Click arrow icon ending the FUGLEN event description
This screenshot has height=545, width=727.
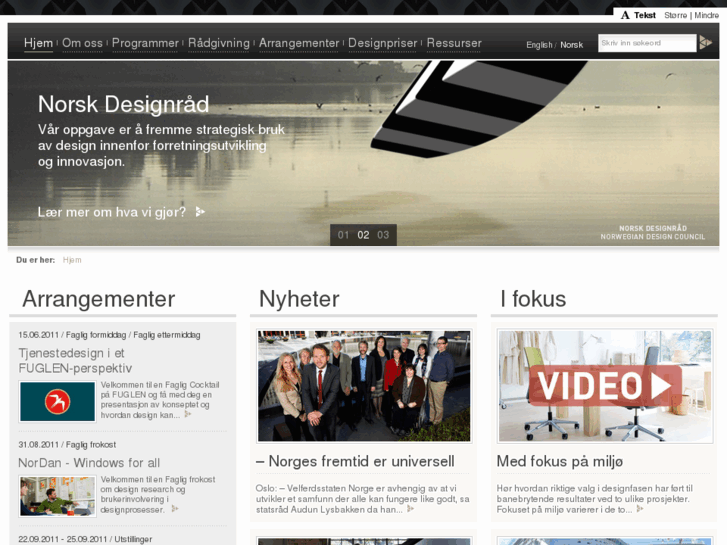[x=188, y=414]
